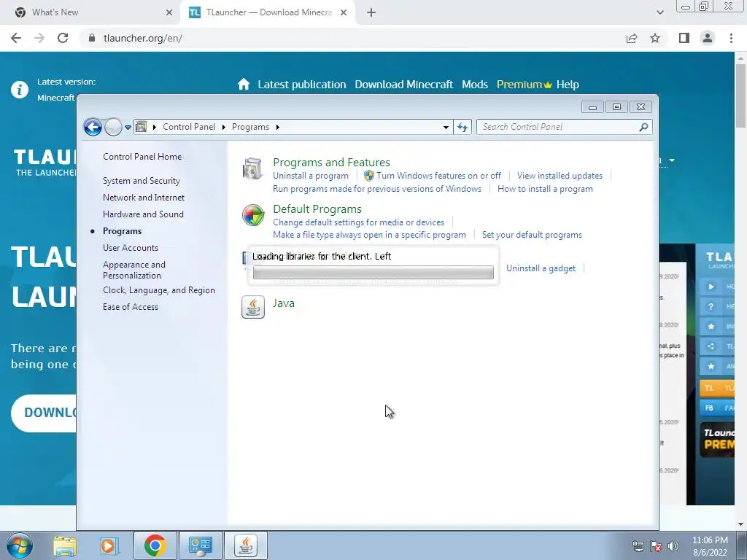Expand arrow before Control Panel breadcrumb
Image resolution: width=747 pixels, height=560 pixels.
point(155,127)
